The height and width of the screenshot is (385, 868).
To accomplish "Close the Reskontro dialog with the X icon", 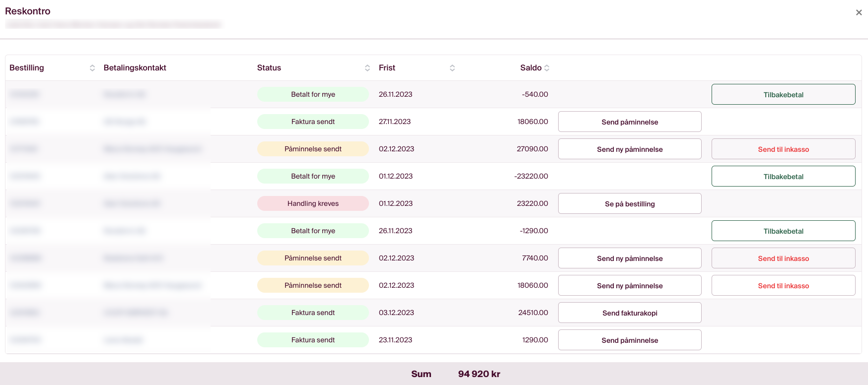I will [x=859, y=12].
